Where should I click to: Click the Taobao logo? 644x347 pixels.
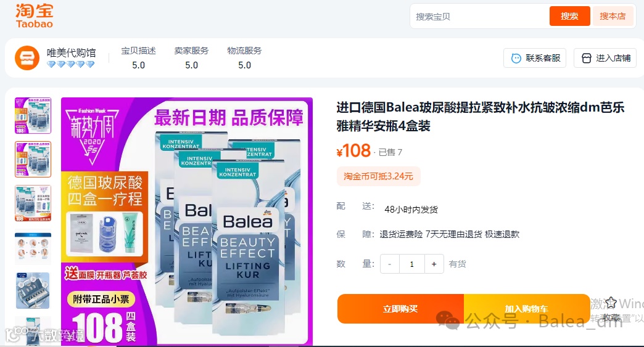(x=34, y=17)
